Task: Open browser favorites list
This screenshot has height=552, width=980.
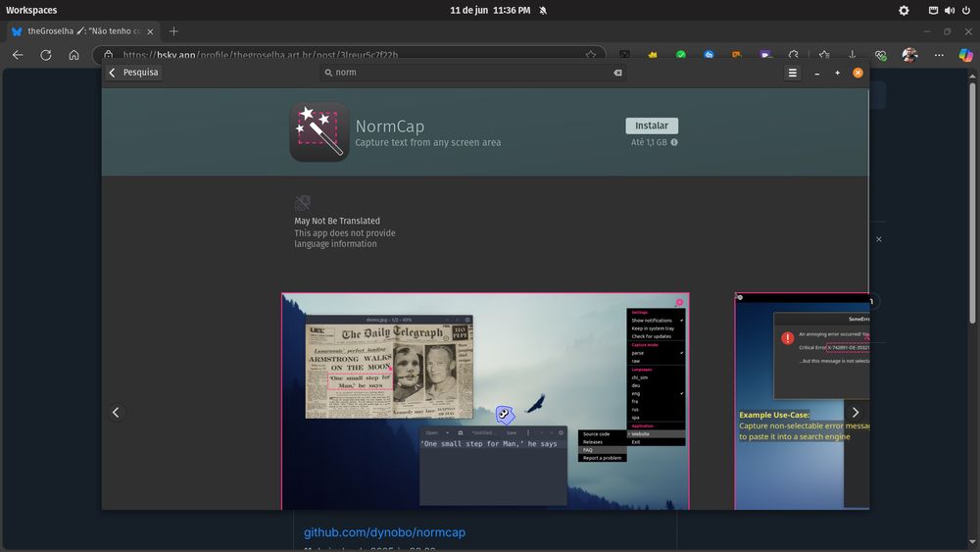Action: [824, 55]
